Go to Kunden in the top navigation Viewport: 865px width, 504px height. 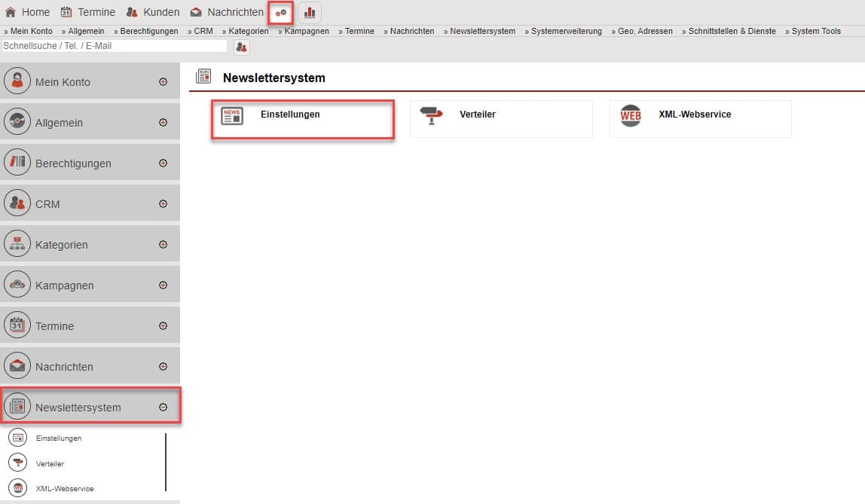pyautogui.click(x=153, y=12)
